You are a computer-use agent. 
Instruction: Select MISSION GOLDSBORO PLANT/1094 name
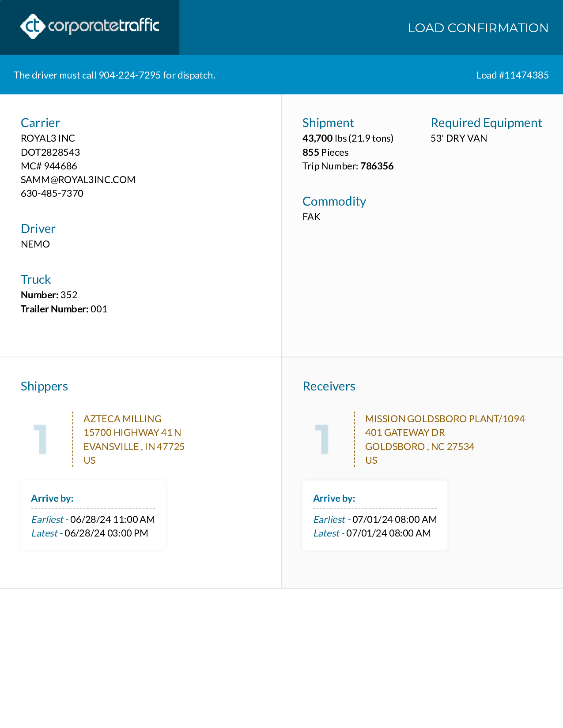click(445, 419)
